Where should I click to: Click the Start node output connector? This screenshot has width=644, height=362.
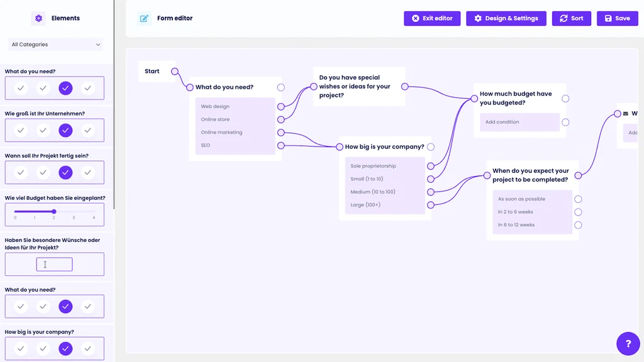click(175, 72)
